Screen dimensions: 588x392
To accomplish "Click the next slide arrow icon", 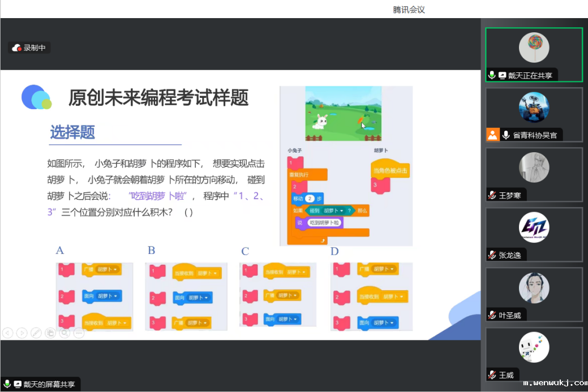I will click(22, 333).
